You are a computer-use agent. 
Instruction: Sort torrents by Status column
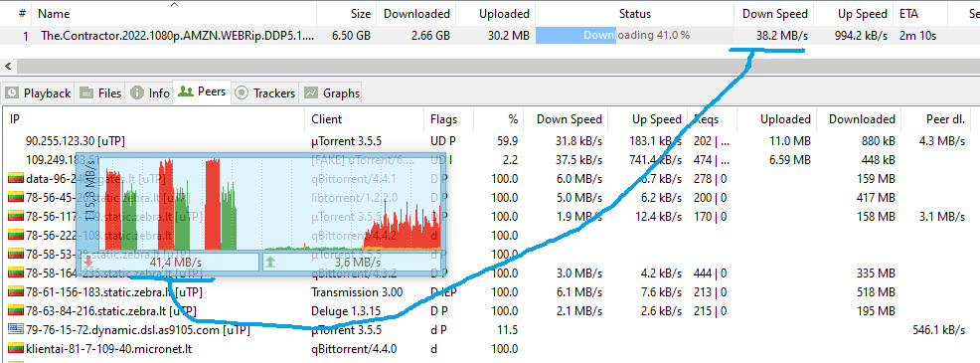[x=634, y=13]
